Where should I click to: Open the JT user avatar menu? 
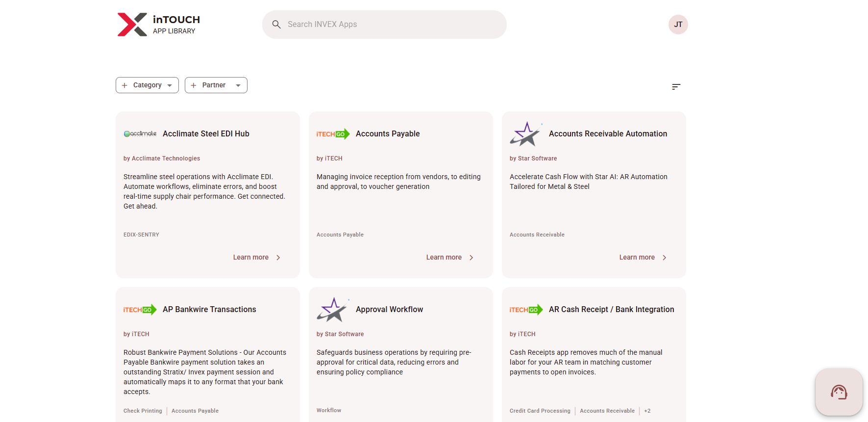tap(678, 25)
